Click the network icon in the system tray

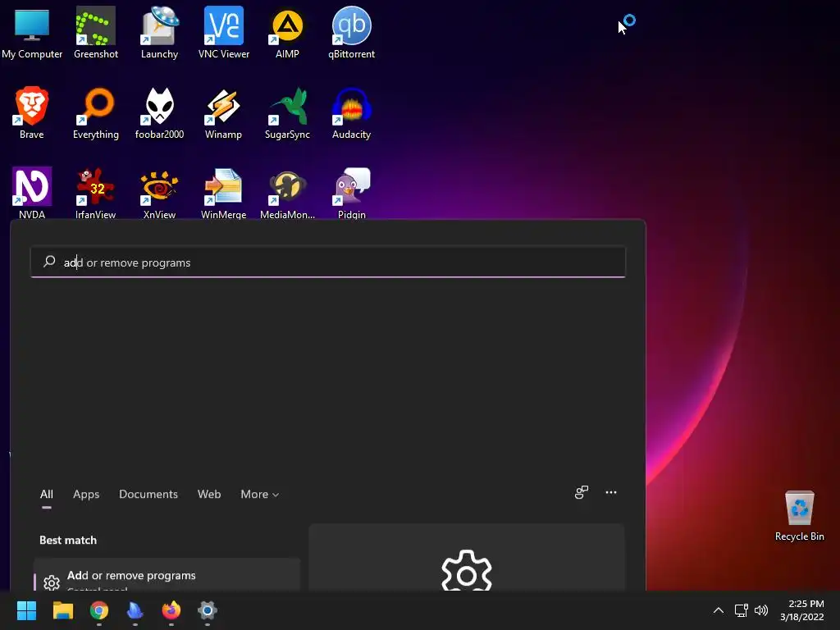(x=741, y=610)
